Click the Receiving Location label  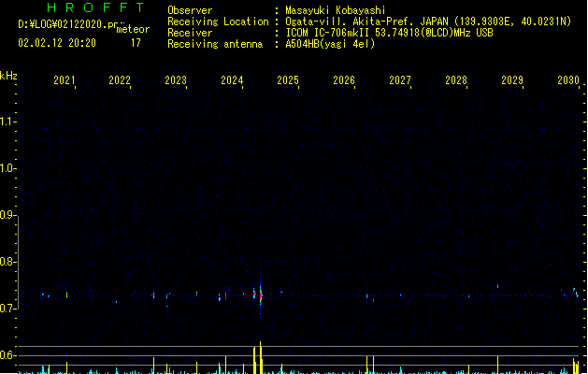[218, 22]
